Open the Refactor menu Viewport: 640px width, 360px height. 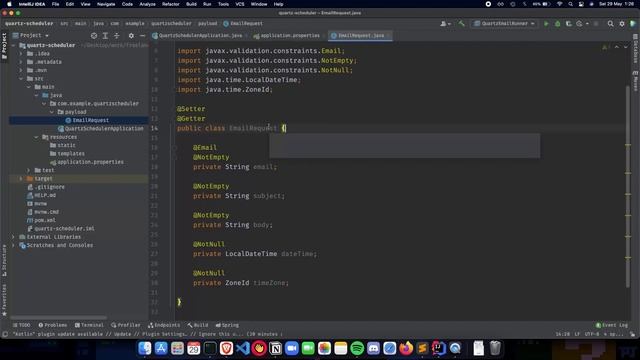[171, 4]
